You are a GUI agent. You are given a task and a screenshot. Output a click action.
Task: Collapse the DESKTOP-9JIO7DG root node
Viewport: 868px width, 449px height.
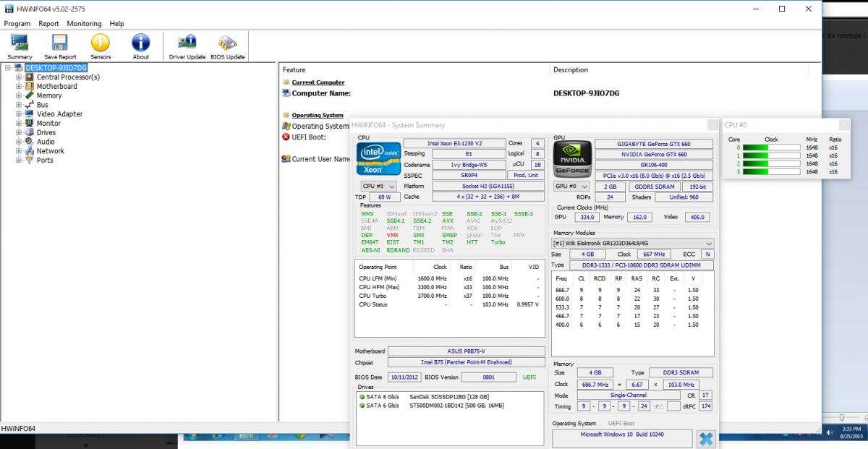(x=7, y=68)
